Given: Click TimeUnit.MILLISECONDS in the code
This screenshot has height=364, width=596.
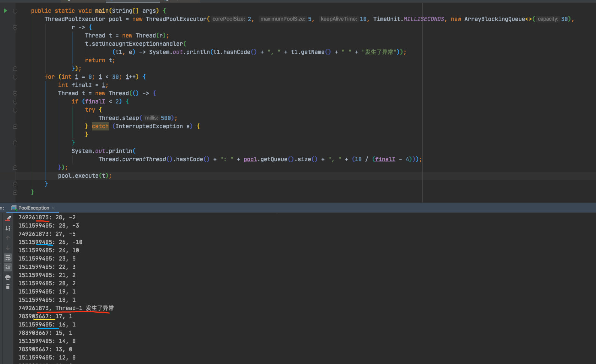Looking at the screenshot, I should coord(409,19).
